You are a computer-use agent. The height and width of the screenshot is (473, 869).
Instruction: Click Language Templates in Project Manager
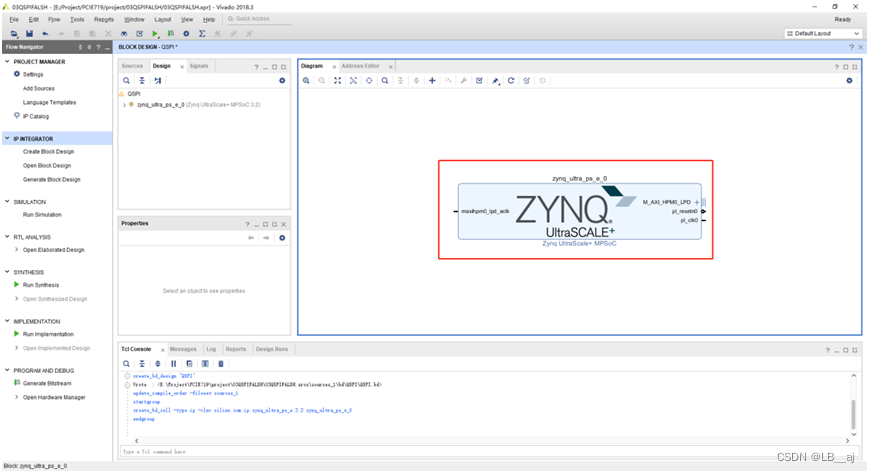click(49, 103)
